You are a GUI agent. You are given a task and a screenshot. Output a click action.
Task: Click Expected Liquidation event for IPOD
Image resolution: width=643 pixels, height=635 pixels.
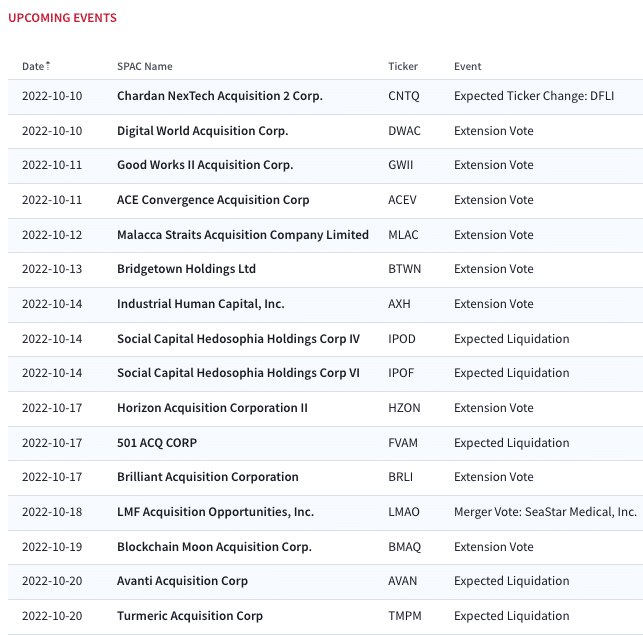512,339
